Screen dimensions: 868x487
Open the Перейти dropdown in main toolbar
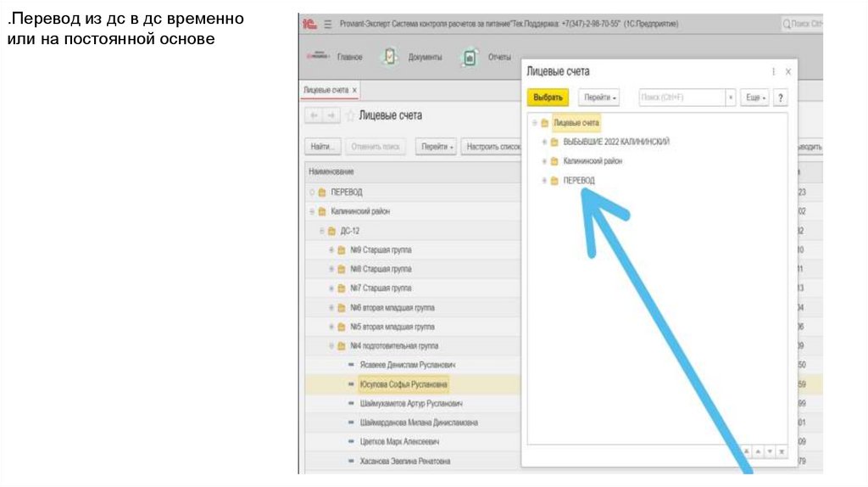pos(437,147)
